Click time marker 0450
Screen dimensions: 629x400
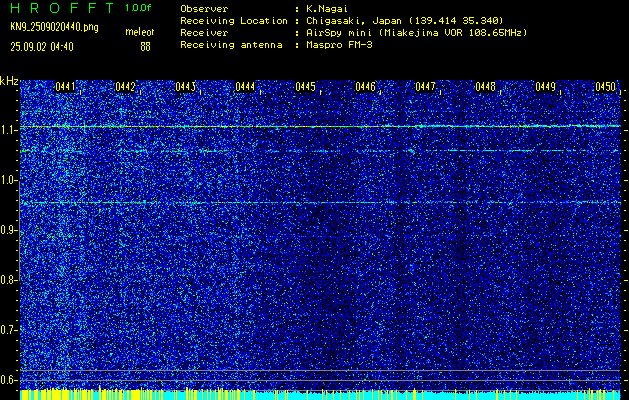(605, 86)
